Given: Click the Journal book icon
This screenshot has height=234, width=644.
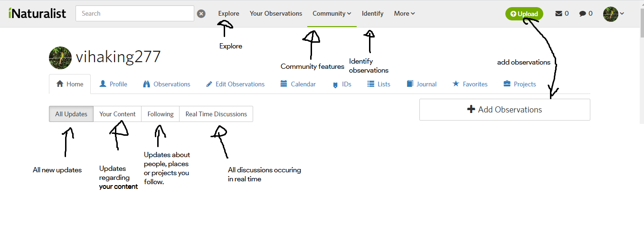Looking at the screenshot, I should (x=410, y=84).
